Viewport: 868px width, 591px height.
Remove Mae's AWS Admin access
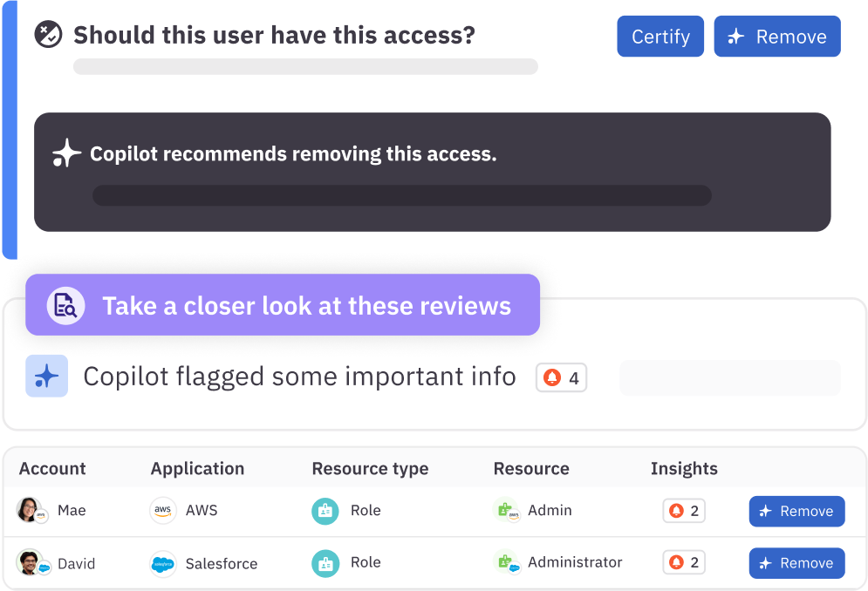pos(796,511)
